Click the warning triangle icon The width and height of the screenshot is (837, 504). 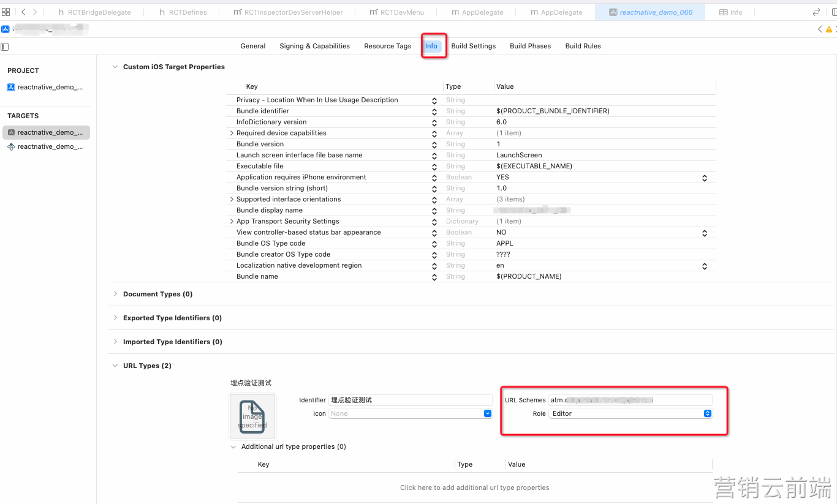click(x=829, y=29)
